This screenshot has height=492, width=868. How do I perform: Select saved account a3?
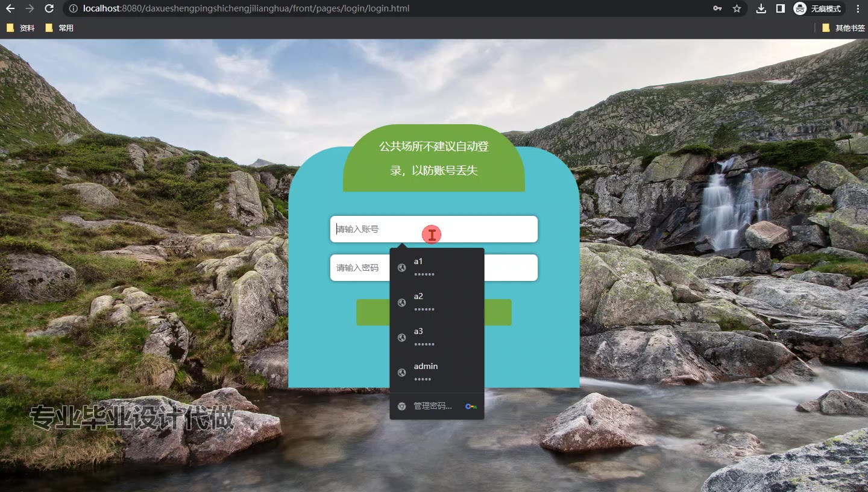(437, 337)
